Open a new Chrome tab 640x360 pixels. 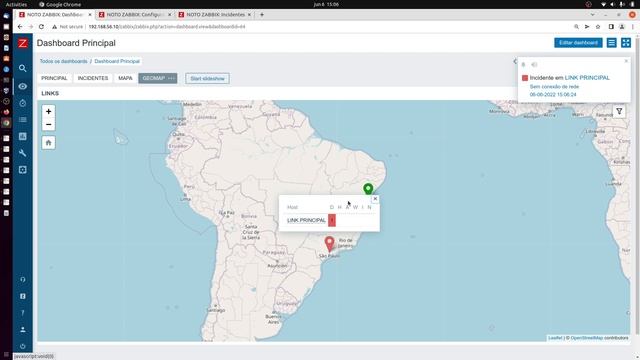(x=262, y=15)
